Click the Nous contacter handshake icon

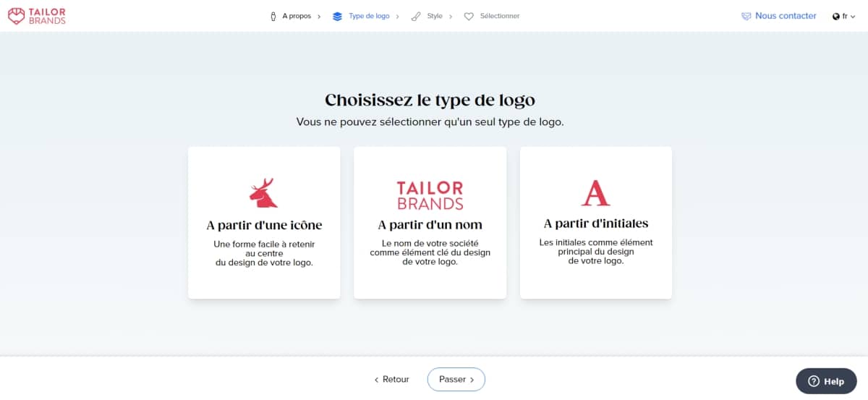746,16
